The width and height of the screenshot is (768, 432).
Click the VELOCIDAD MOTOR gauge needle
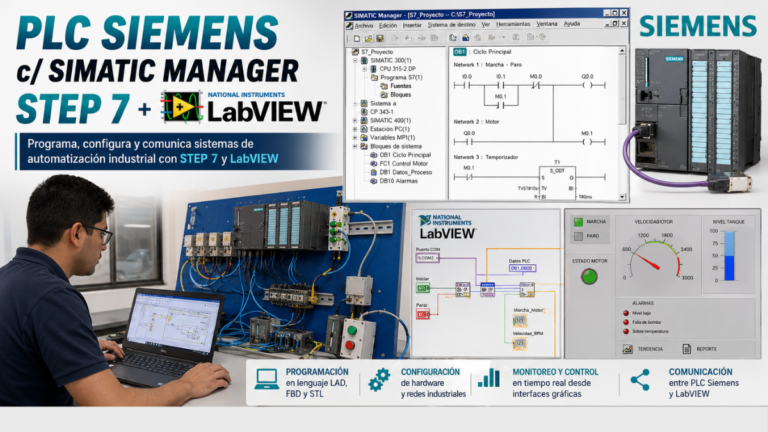click(x=647, y=261)
